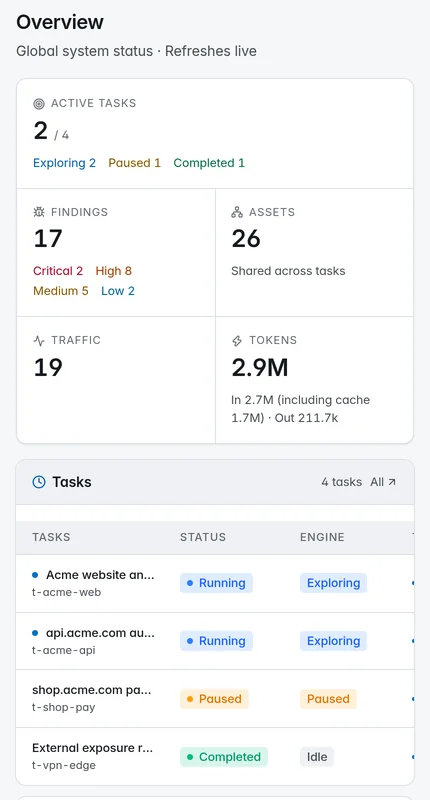
Task: Click the ENGINE column header
Action: (x=322, y=537)
